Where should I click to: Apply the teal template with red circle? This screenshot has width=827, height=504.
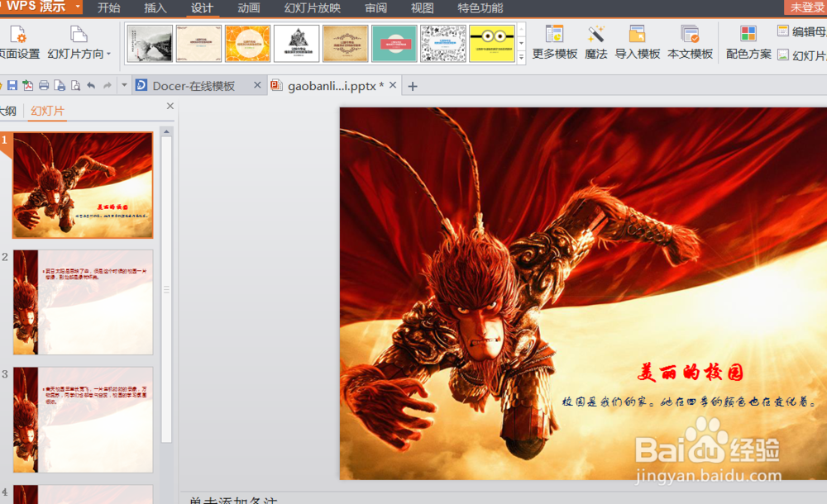(x=394, y=43)
